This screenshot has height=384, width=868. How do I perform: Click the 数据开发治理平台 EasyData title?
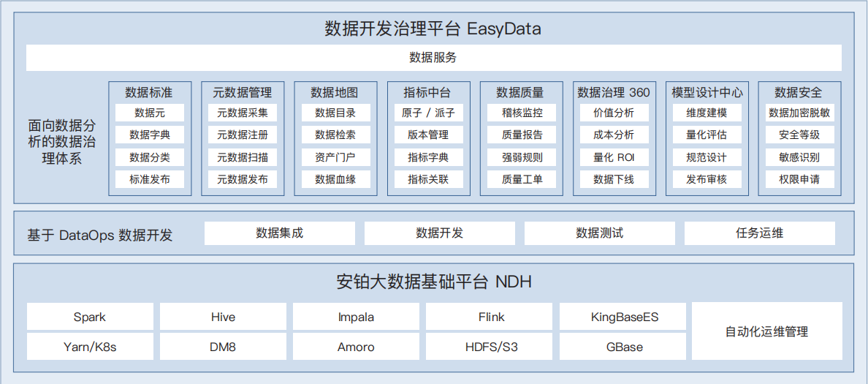(433, 29)
